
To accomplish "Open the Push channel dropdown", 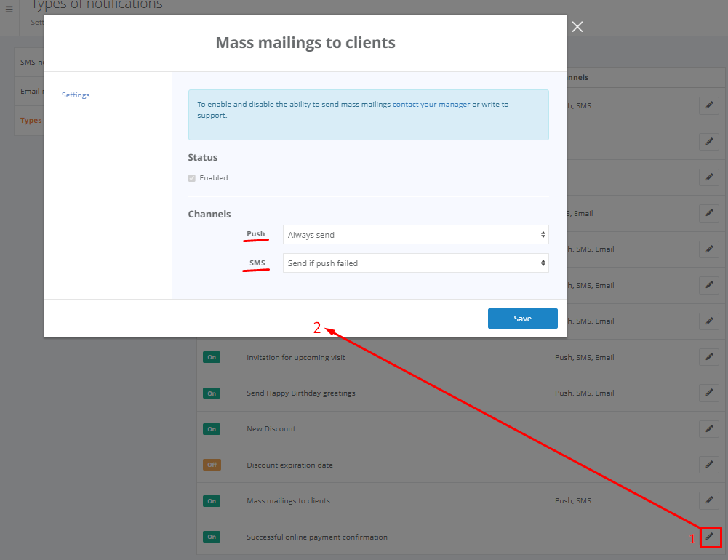I will [x=415, y=235].
